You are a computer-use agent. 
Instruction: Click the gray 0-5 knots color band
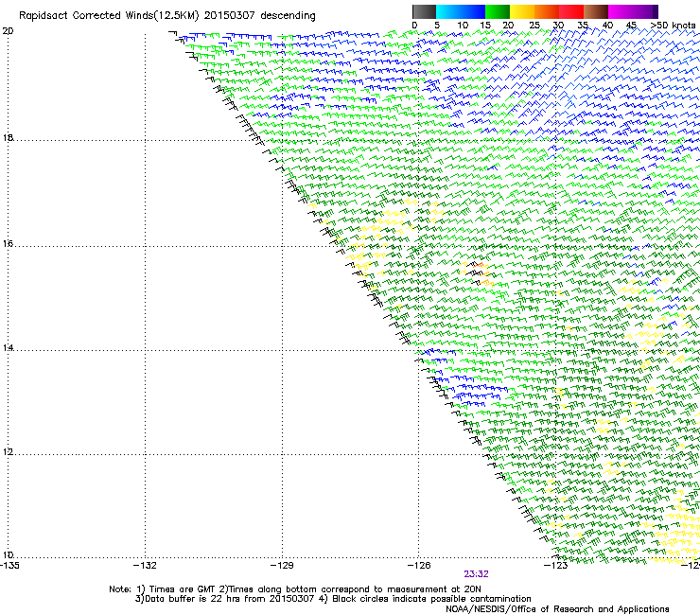[x=424, y=11]
